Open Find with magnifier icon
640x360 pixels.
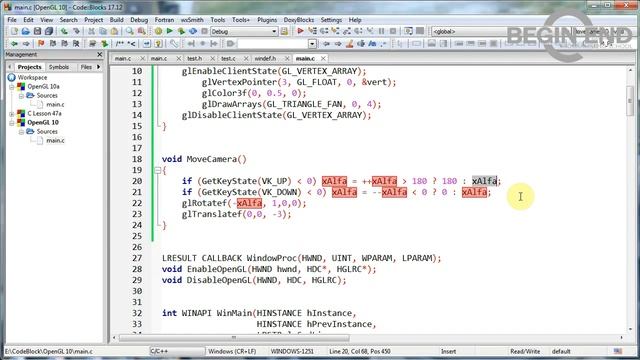(130, 31)
